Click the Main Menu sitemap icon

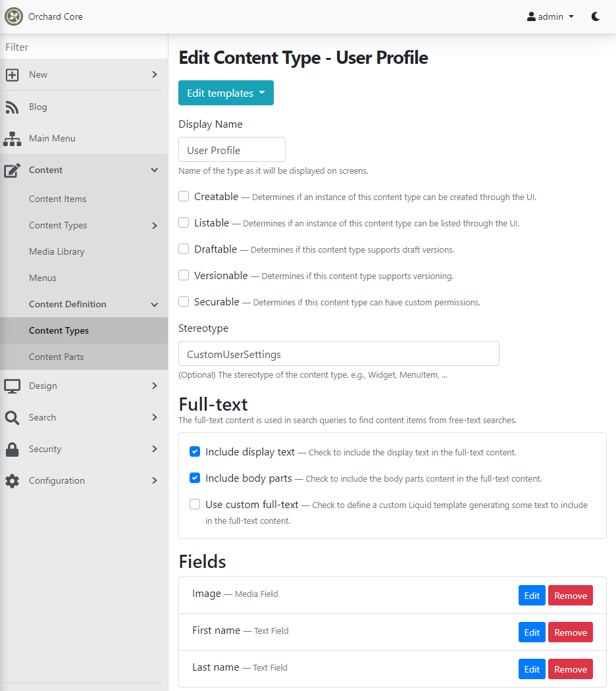13,139
